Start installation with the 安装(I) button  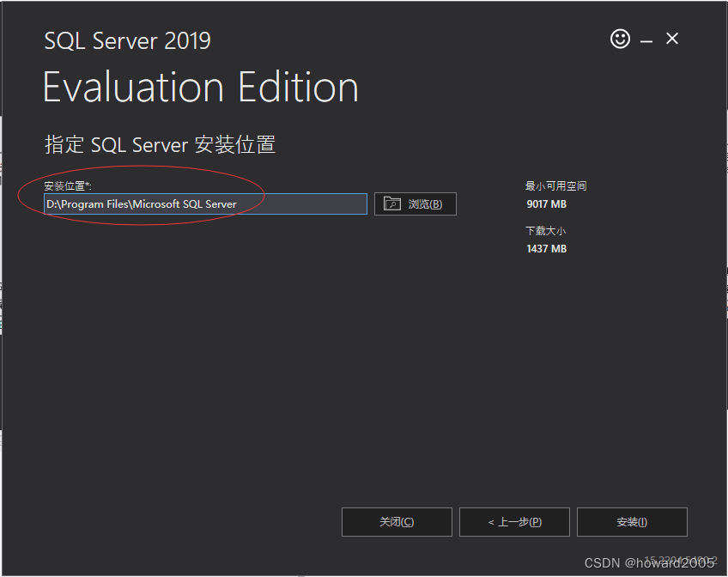click(632, 522)
